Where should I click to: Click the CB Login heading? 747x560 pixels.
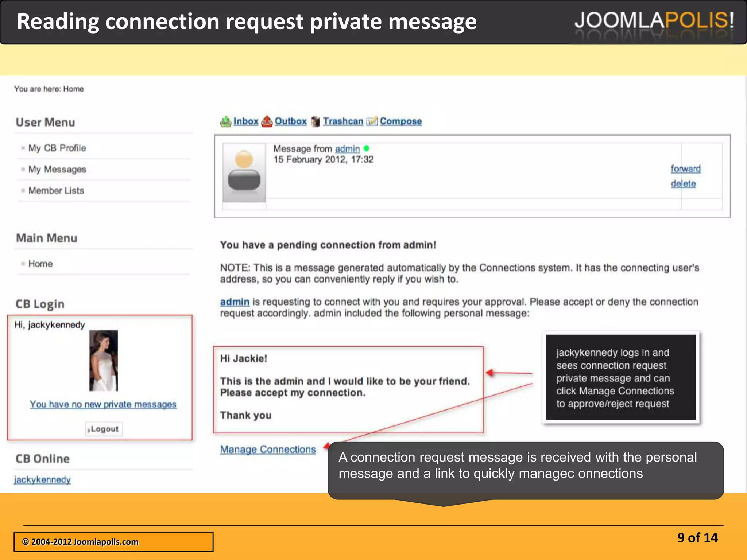click(x=40, y=304)
